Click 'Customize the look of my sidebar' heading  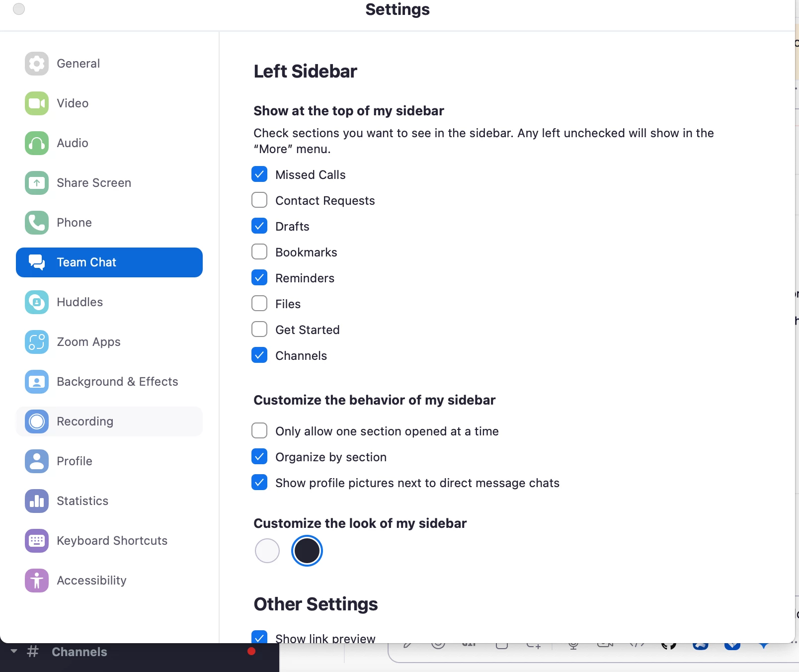pyautogui.click(x=360, y=523)
